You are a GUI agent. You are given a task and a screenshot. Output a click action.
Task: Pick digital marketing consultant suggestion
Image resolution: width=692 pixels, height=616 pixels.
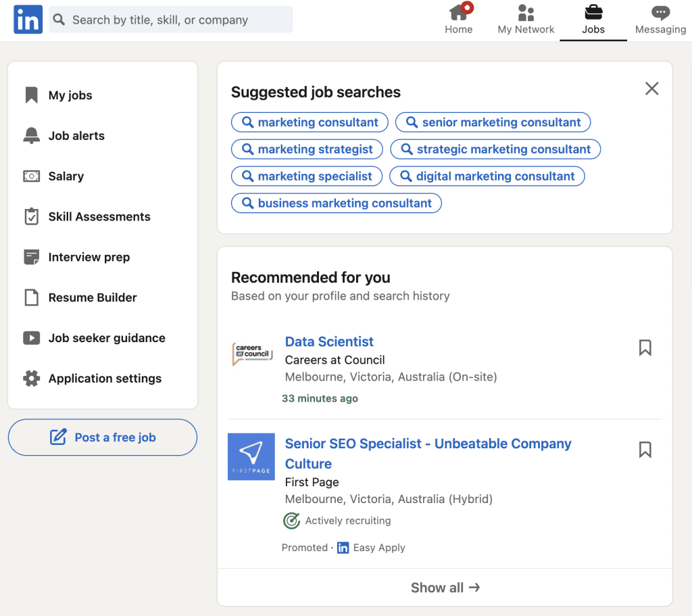point(487,176)
